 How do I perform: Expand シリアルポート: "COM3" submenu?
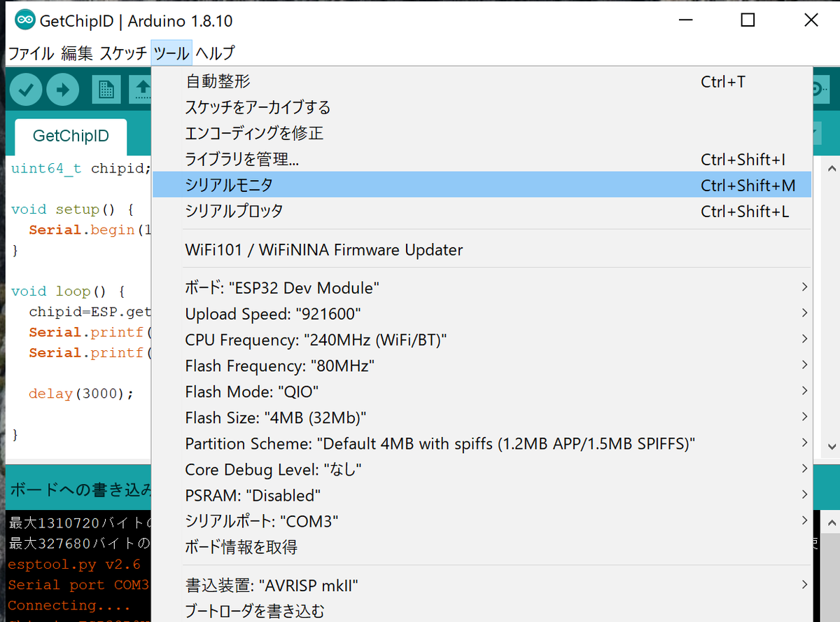pyautogui.click(x=482, y=521)
